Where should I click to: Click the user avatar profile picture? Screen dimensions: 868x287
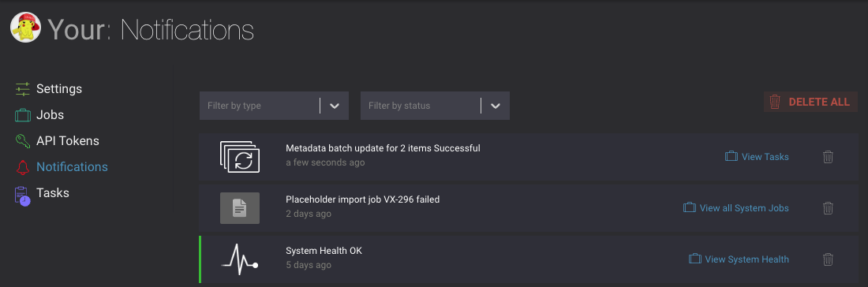25,28
